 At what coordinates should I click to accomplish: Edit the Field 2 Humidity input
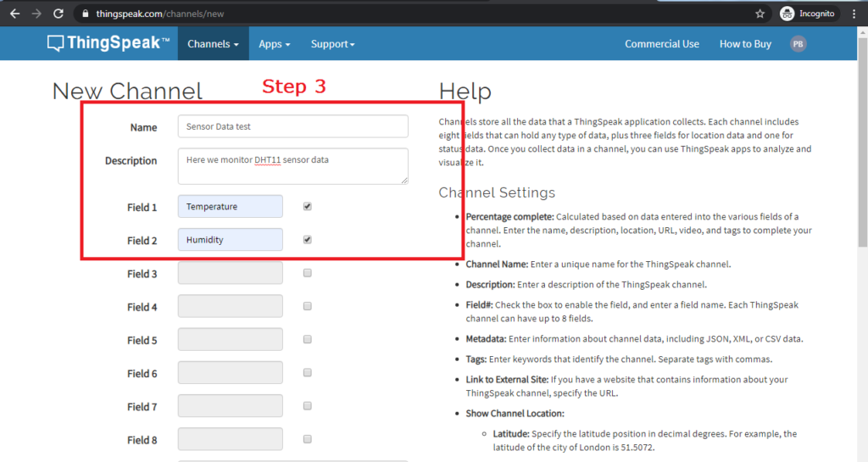coord(231,240)
